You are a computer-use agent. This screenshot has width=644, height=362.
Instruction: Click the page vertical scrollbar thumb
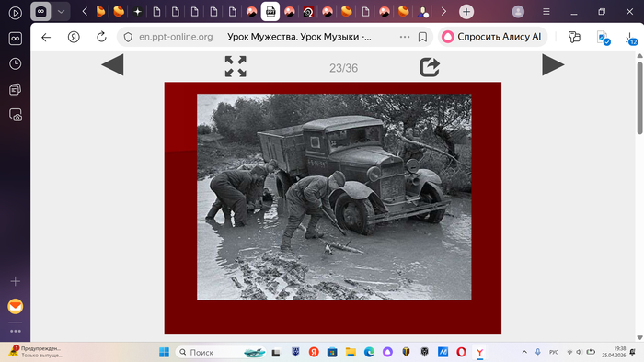(x=640, y=97)
